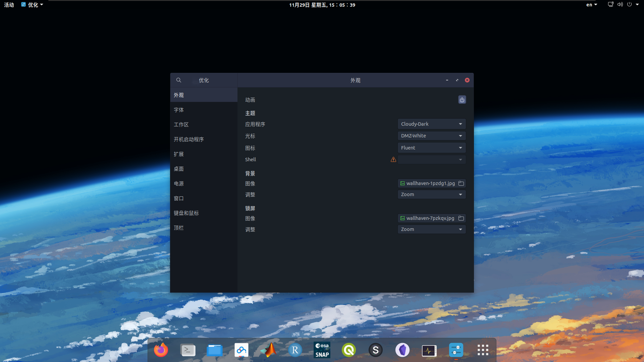Viewport: 644px width, 362px height.
Task: Click the network status icon
Action: (x=610, y=5)
